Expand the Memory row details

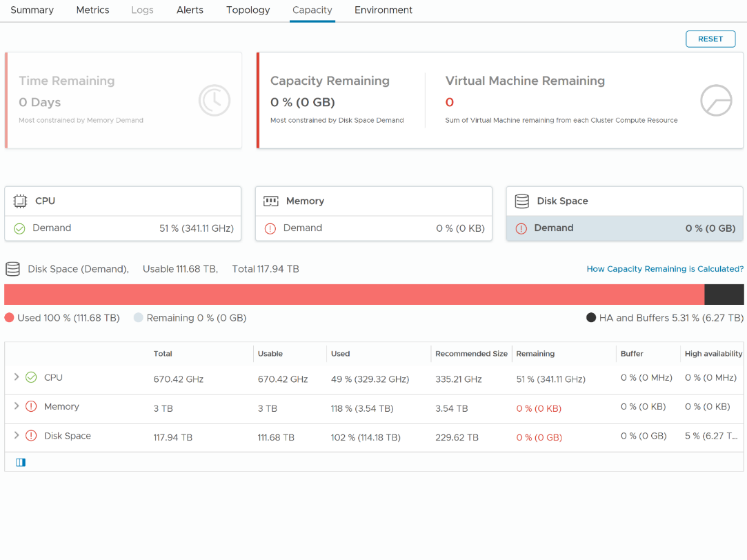(x=17, y=406)
